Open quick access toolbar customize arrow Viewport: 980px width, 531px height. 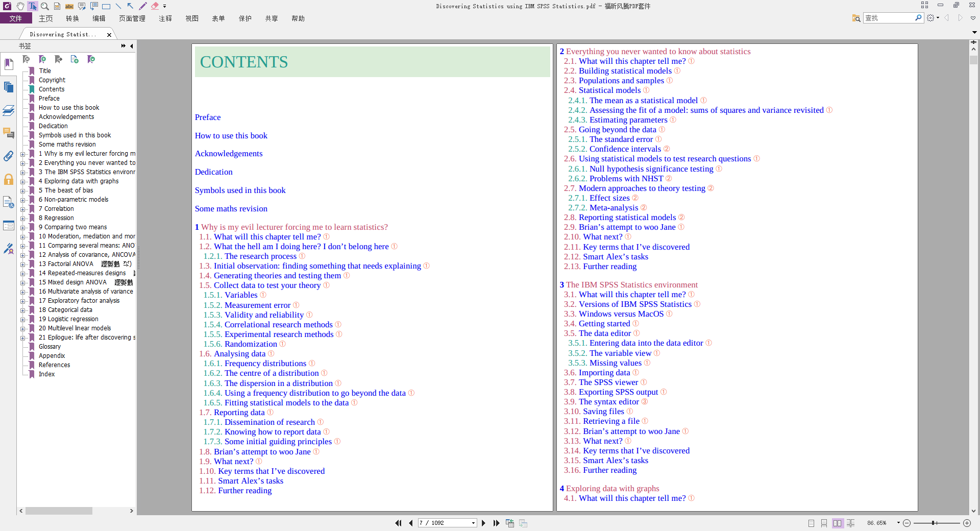[164, 7]
